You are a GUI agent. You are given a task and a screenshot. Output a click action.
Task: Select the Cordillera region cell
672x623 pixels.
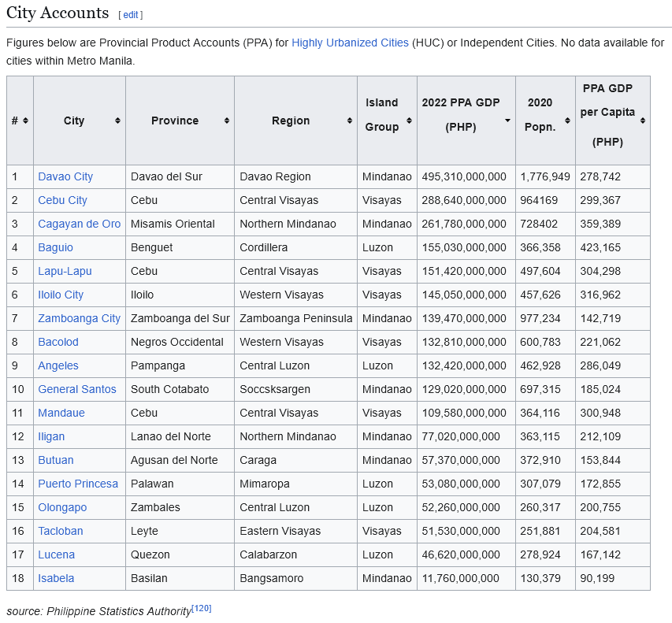coord(295,247)
